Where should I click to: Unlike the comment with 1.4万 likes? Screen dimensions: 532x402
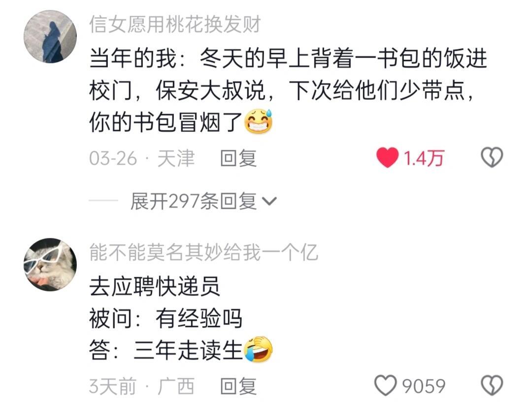click(387, 158)
